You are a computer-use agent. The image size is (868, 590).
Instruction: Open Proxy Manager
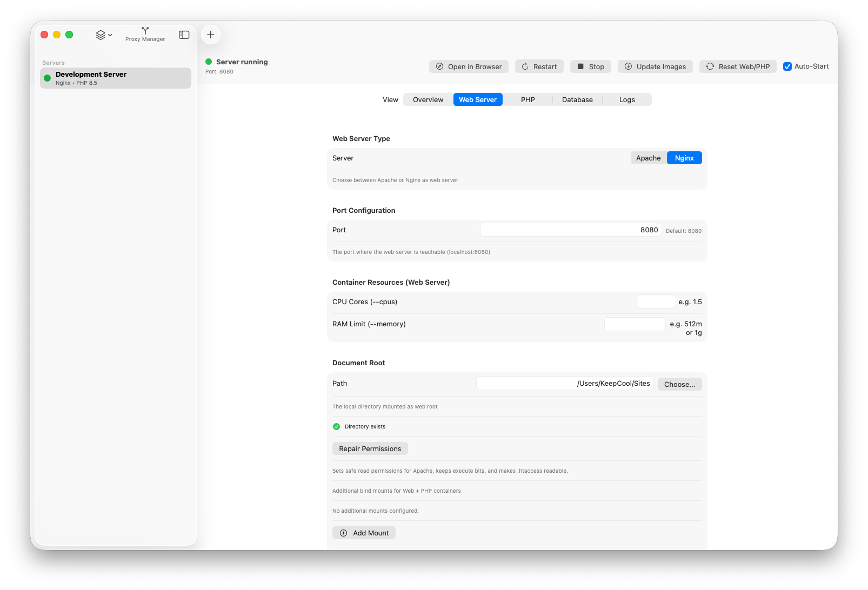point(144,34)
